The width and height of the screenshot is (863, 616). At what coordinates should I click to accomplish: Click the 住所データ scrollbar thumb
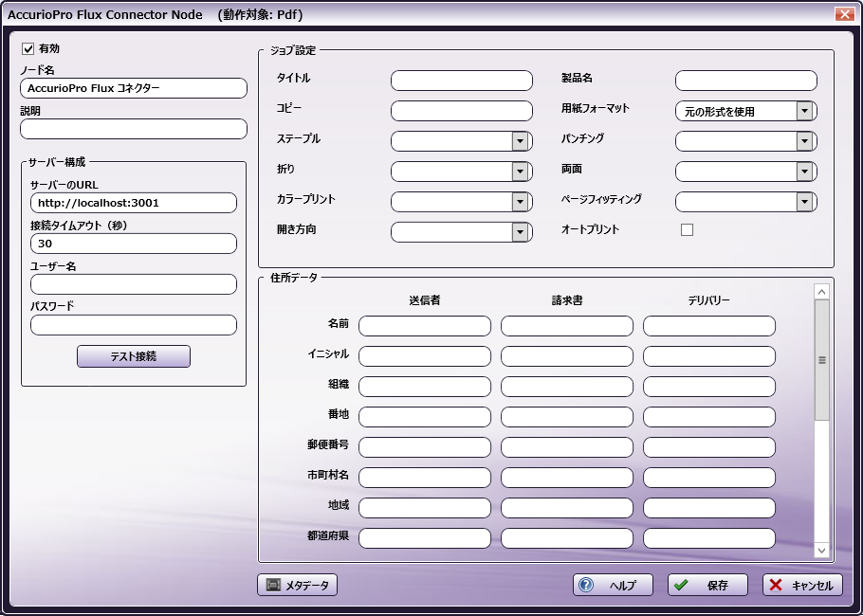[821, 360]
